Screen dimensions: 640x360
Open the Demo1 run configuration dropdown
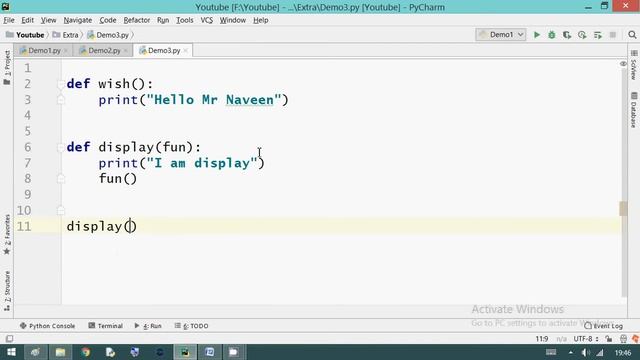click(501, 35)
